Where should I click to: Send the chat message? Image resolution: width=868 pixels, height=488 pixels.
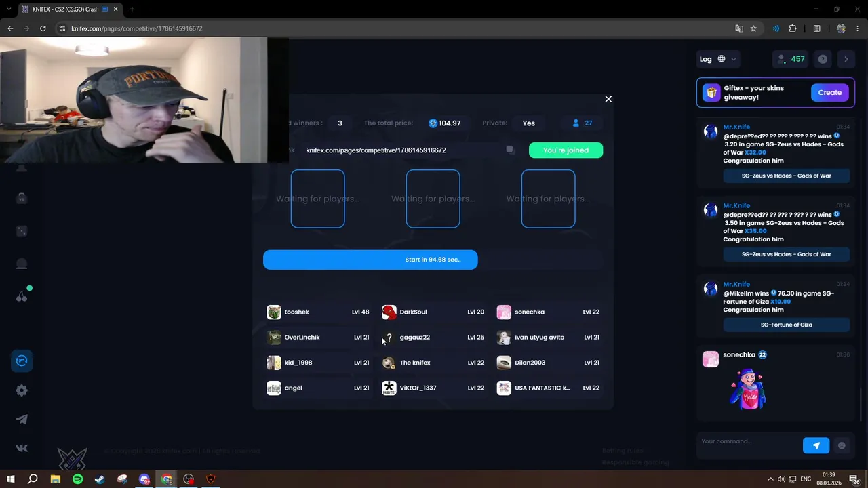click(816, 445)
